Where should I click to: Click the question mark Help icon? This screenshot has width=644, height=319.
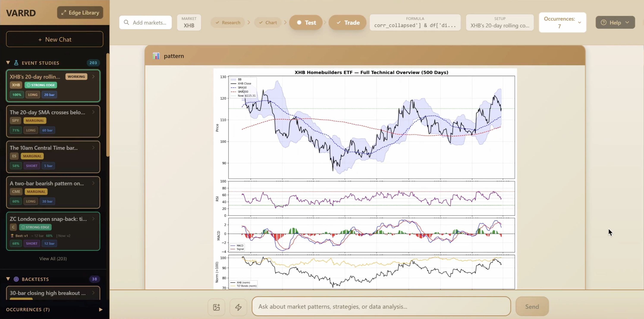(x=603, y=22)
